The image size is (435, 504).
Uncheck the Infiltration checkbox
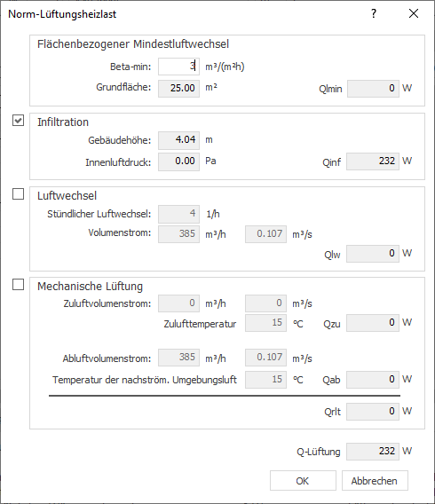click(x=18, y=120)
